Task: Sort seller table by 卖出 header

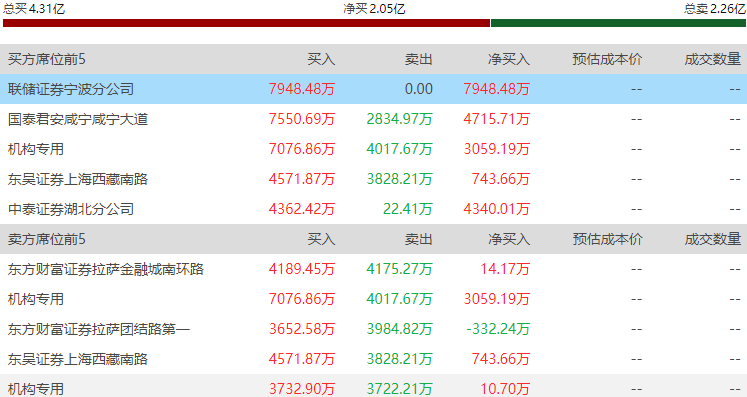Action: tap(419, 239)
